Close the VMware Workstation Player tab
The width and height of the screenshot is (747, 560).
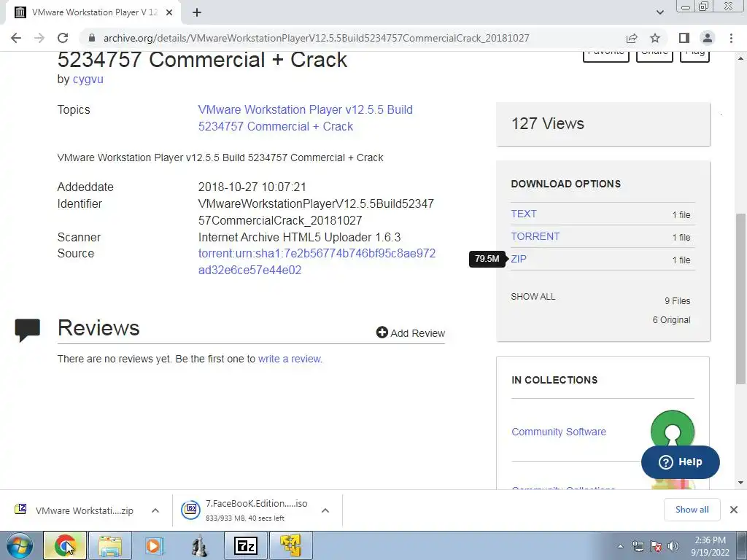tap(169, 12)
